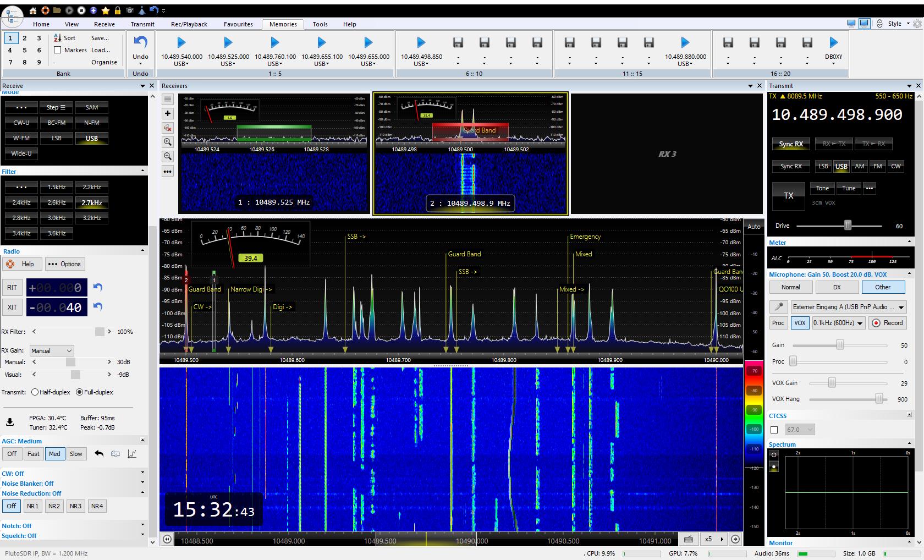Viewport: 924px width, 560px height.
Task: Reset RIT with the blue undo arrow
Action: click(x=98, y=287)
